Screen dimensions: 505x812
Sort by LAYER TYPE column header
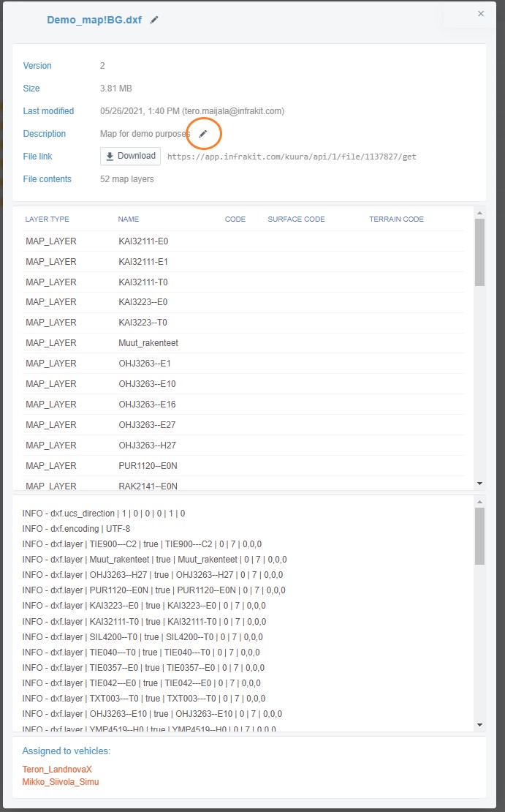click(47, 219)
